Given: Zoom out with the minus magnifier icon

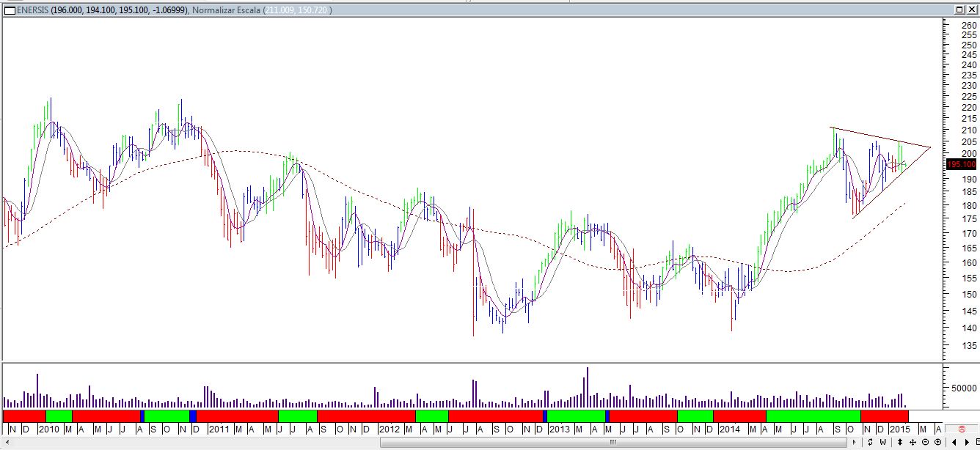Looking at the screenshot, I should [925, 442].
